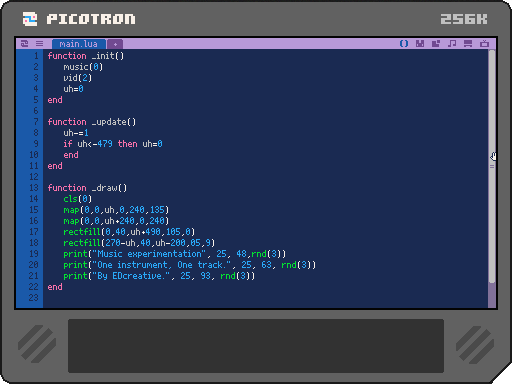Add a new tab with the plus button

point(115,44)
